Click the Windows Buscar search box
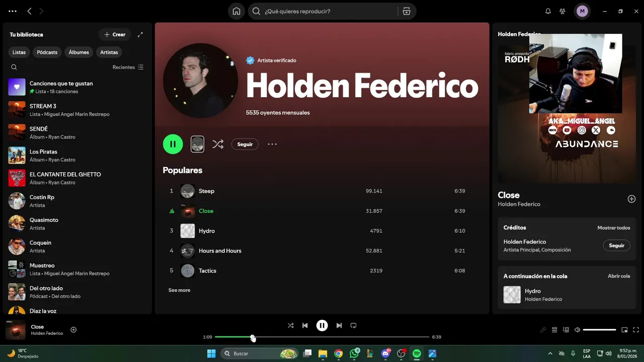This screenshot has width=644, height=362. pos(260,353)
